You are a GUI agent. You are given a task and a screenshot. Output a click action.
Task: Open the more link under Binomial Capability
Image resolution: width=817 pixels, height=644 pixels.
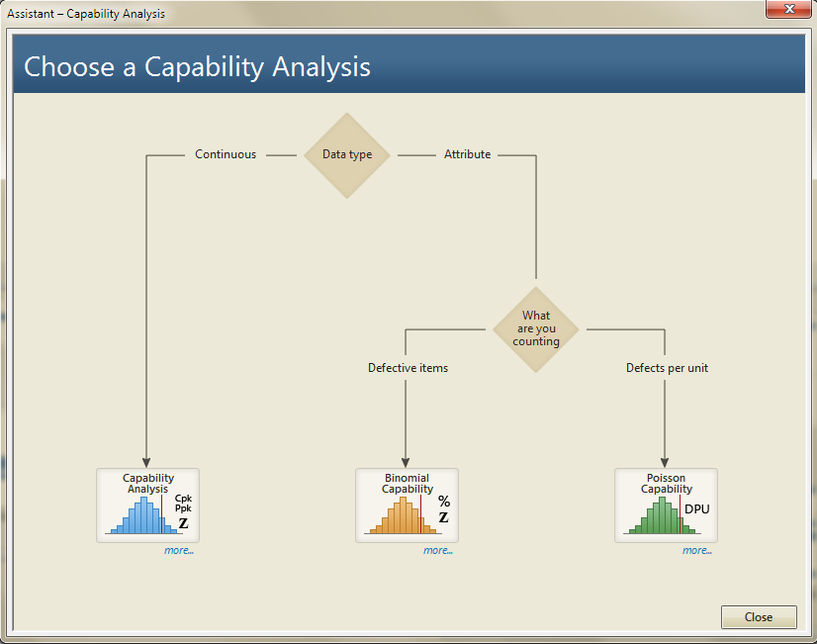437,550
